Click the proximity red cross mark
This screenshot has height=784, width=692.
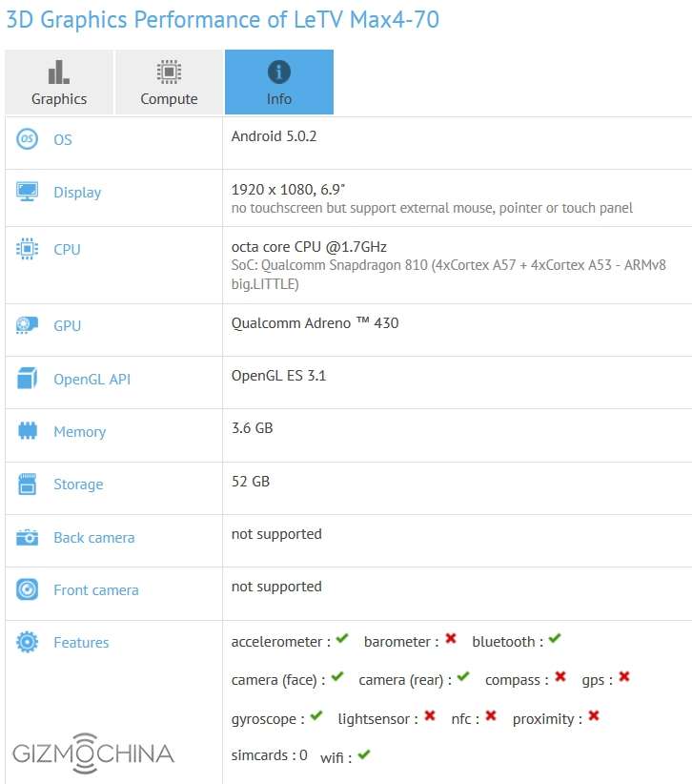coord(594,715)
